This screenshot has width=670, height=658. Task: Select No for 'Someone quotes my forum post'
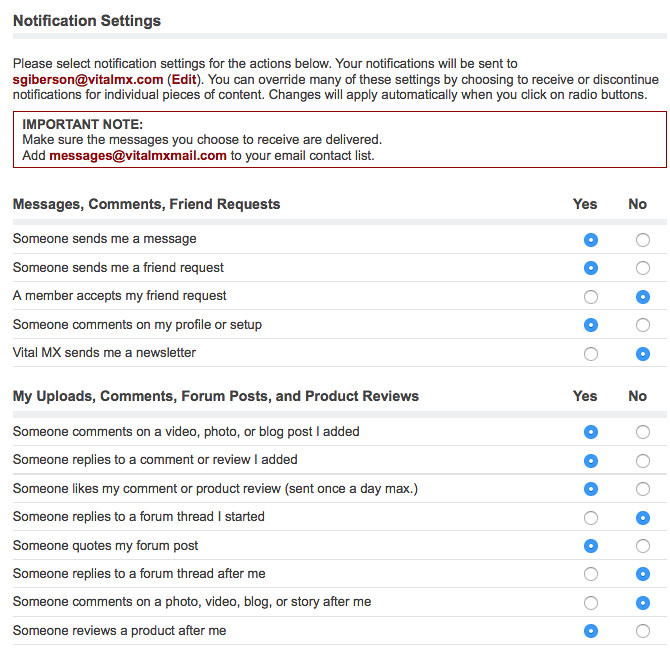[642, 546]
